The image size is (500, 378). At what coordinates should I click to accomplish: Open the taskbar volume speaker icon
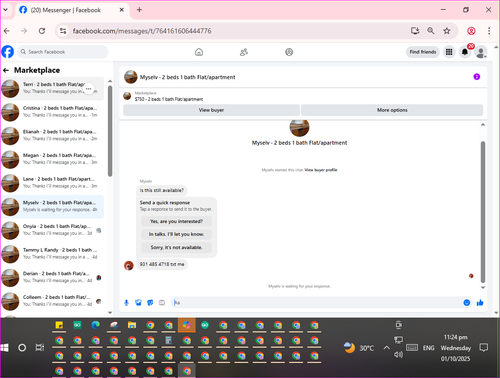(x=398, y=354)
